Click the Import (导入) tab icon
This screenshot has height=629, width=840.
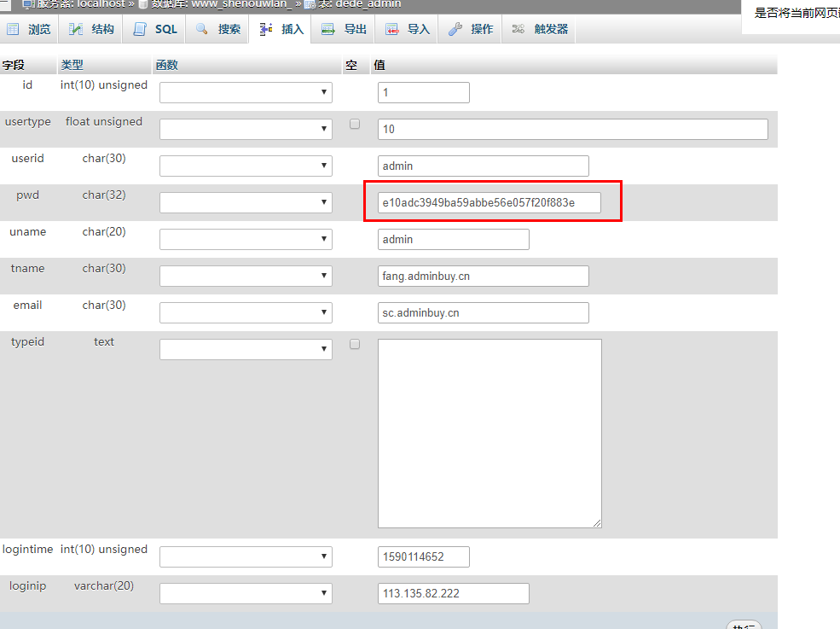point(392,29)
